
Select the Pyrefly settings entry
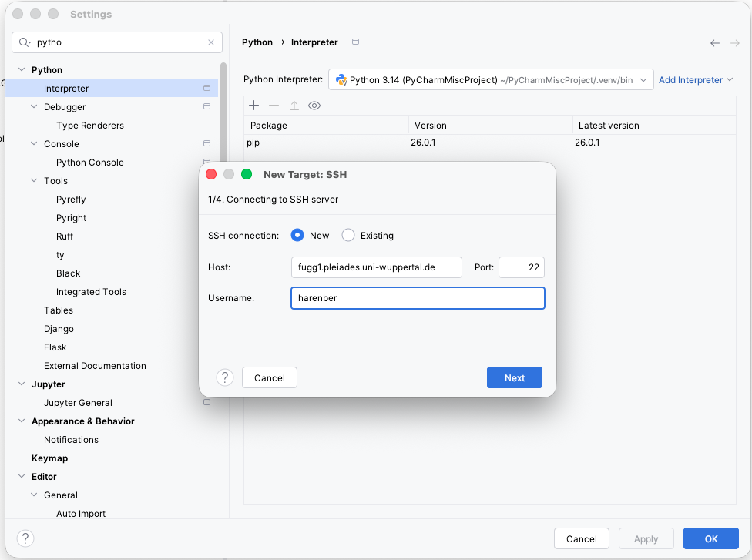(x=70, y=199)
